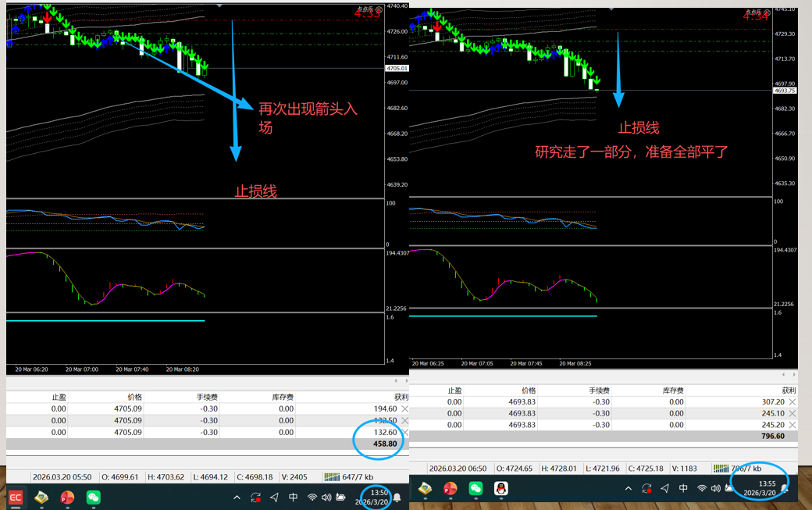Open MetaTrader icon in right taskbar
Screen dimensions: 812x510
tap(426, 488)
